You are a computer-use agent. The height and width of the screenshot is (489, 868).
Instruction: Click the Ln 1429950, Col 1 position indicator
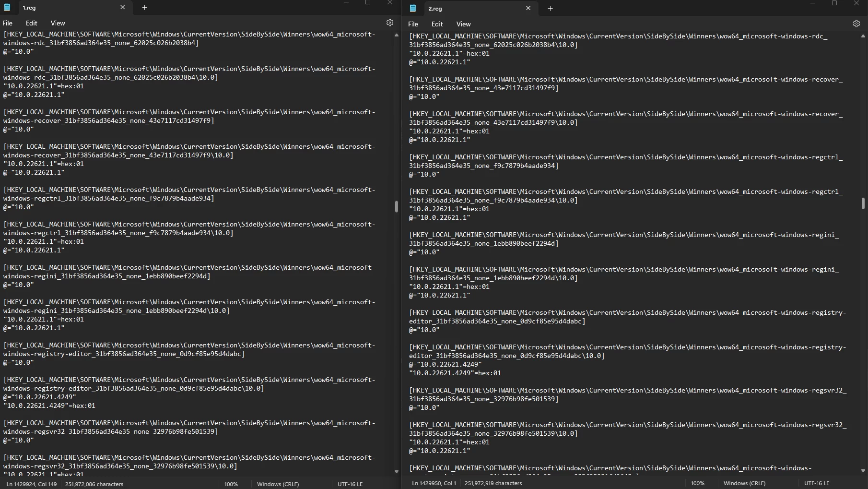click(434, 483)
